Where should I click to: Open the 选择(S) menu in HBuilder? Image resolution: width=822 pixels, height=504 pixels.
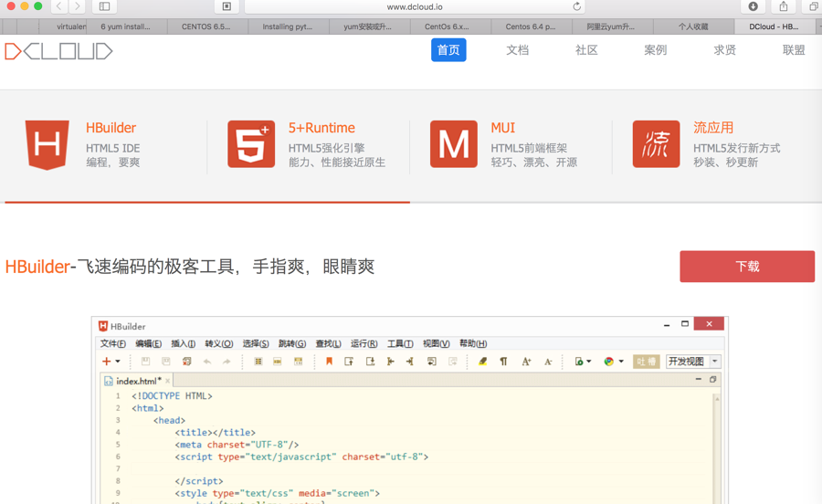click(256, 343)
